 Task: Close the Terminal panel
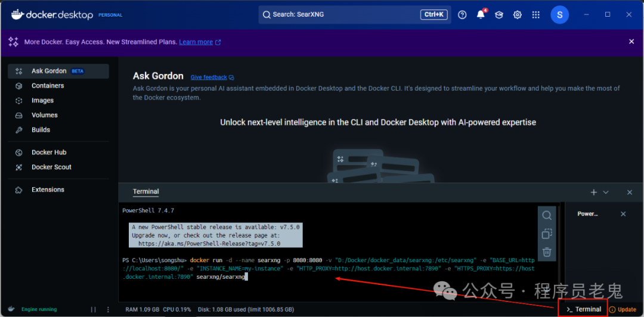coord(630,192)
